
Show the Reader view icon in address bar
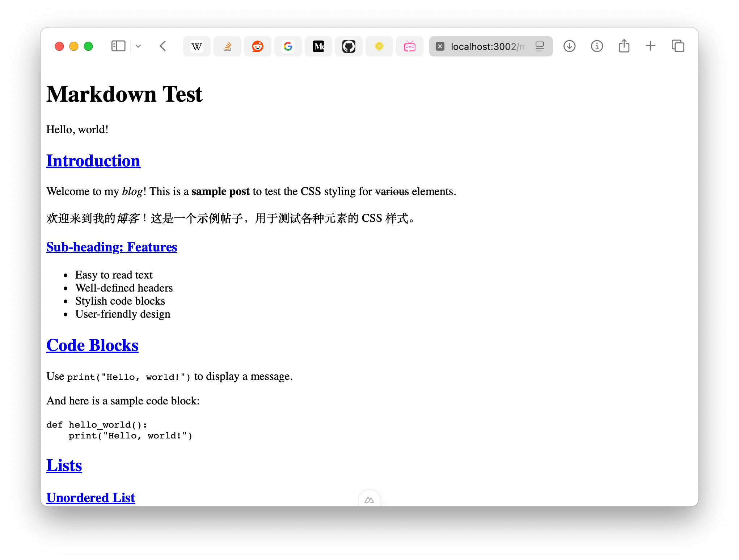pyautogui.click(x=540, y=46)
